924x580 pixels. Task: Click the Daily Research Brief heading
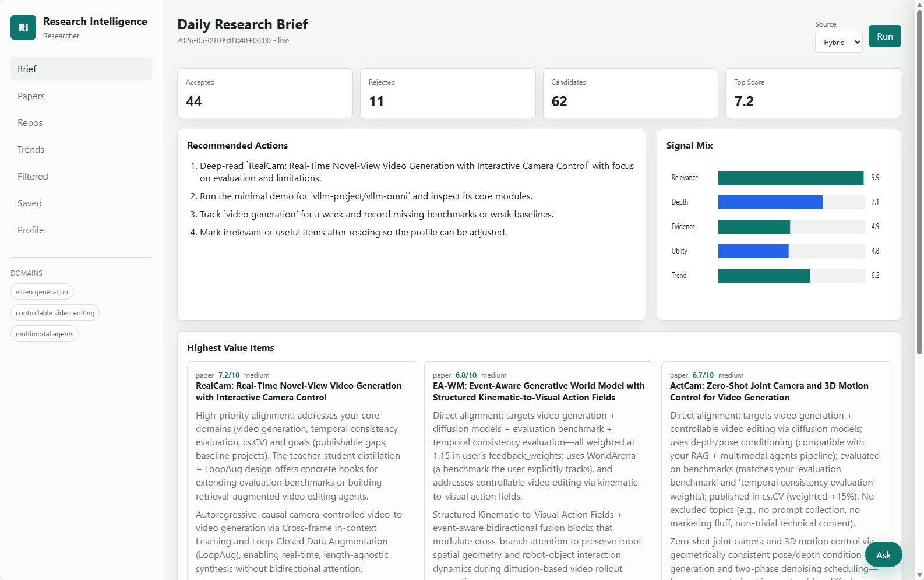coord(242,24)
